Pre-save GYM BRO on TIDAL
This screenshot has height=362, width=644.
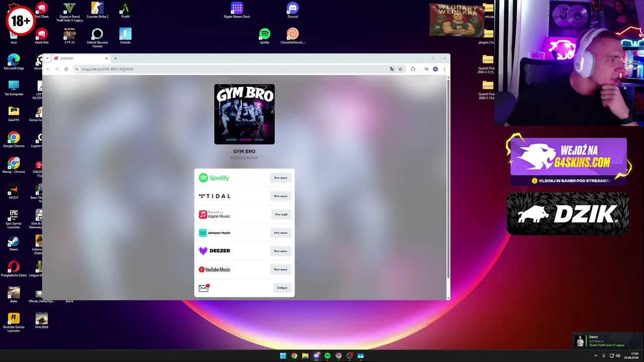click(281, 196)
